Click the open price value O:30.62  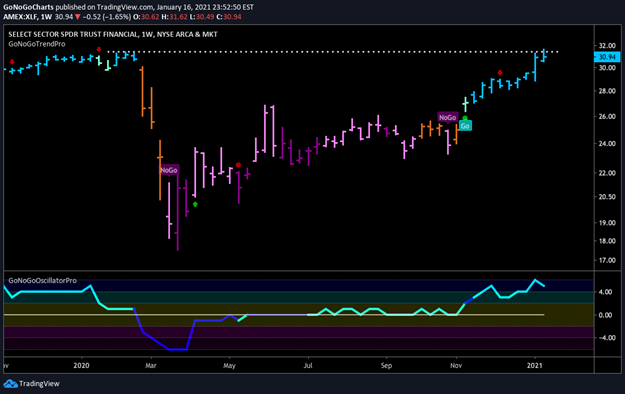coord(146,17)
